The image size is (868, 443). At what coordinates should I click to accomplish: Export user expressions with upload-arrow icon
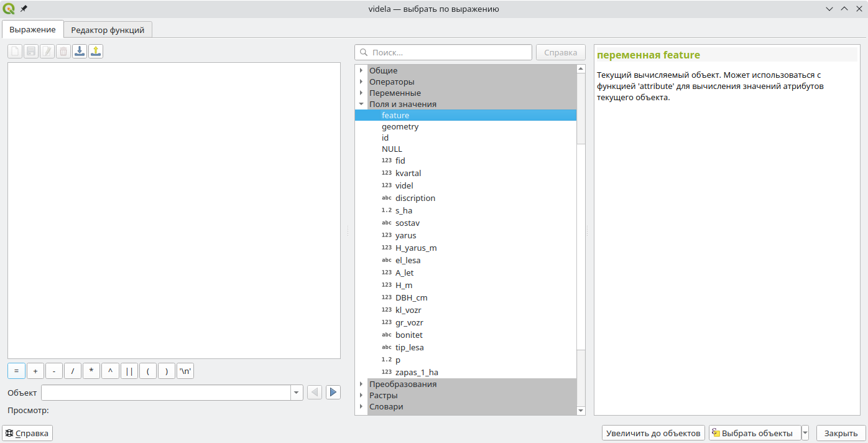pyautogui.click(x=96, y=52)
